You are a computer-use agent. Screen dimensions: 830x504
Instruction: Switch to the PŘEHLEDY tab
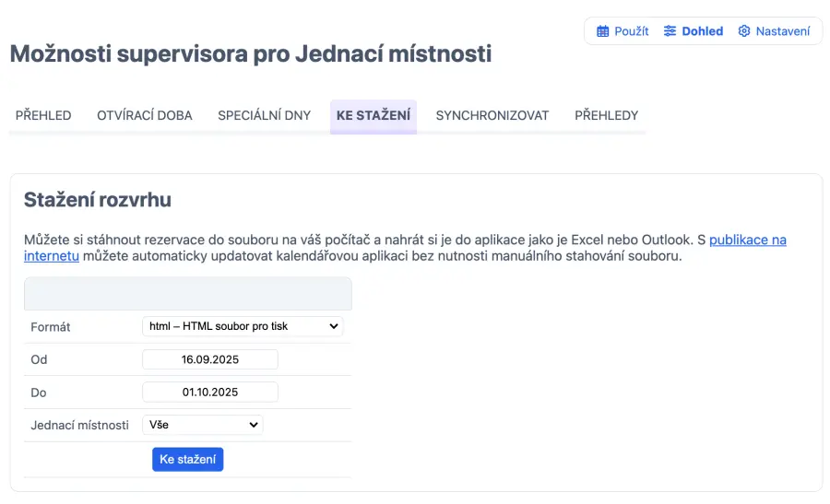coord(606,116)
